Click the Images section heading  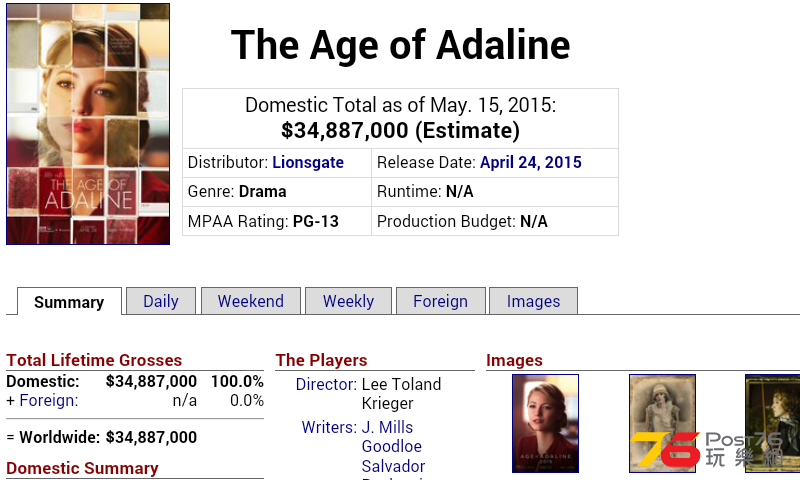point(514,360)
